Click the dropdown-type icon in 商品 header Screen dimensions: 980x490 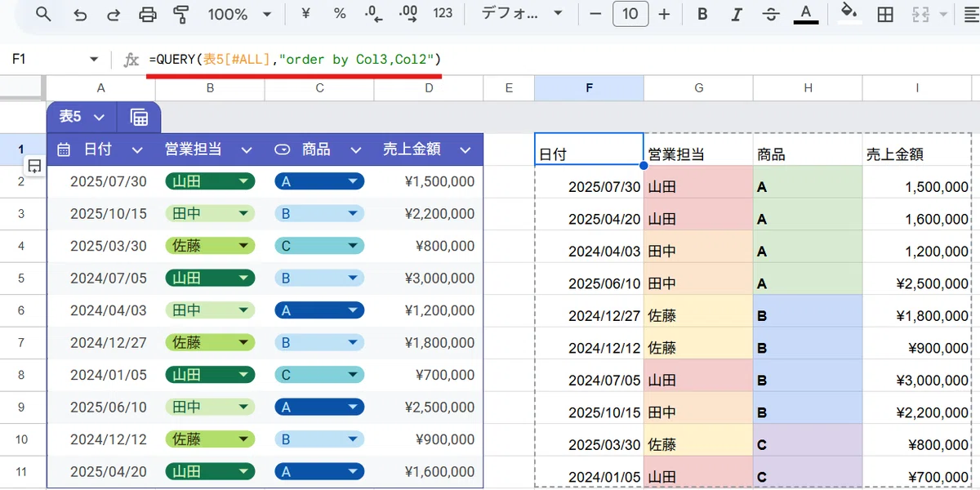pos(283,149)
